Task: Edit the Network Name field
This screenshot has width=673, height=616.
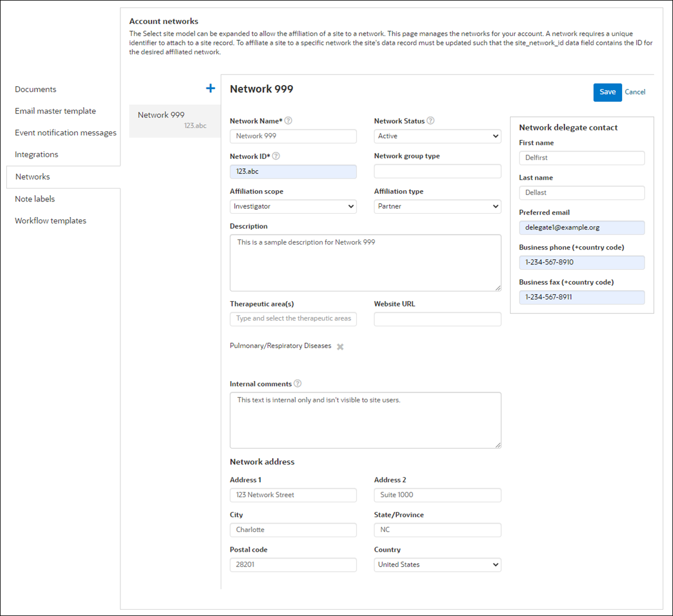Action: (293, 136)
